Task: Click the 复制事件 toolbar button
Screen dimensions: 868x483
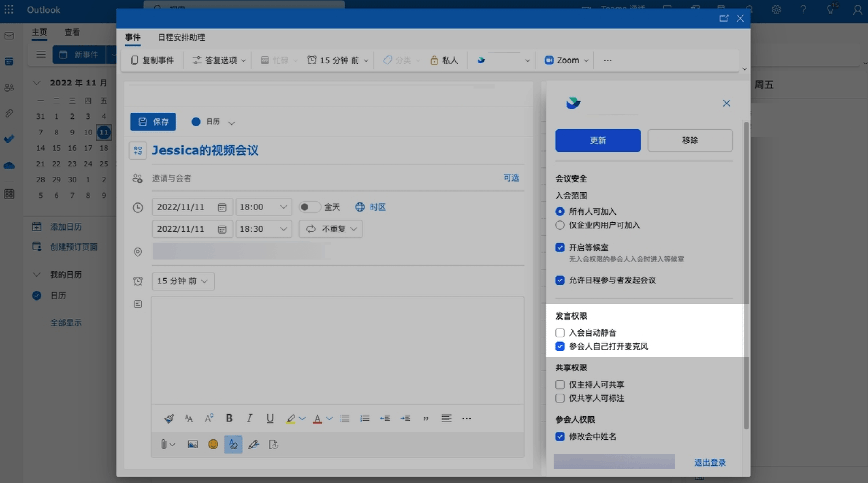Action: pyautogui.click(x=152, y=60)
